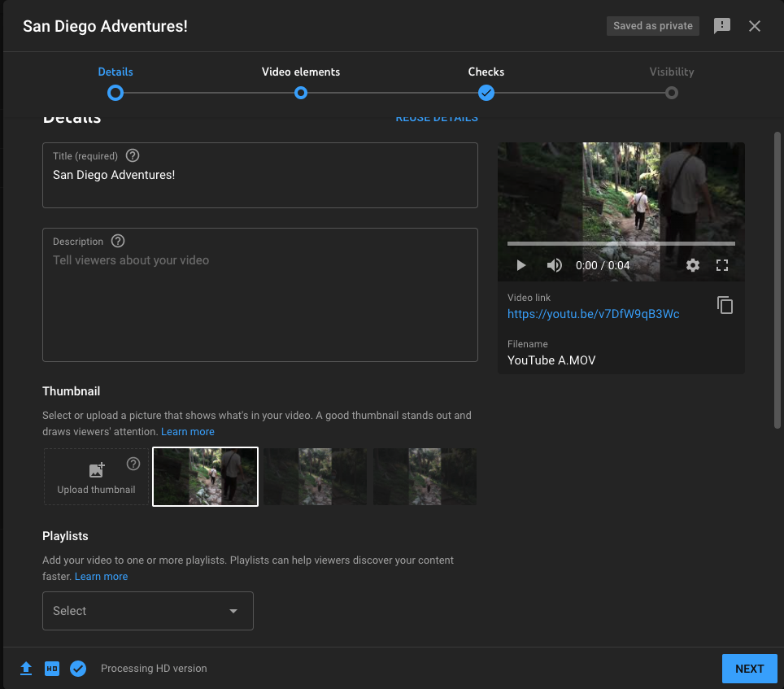784x689 pixels.
Task: Mute the video preview volume
Action: pyautogui.click(x=554, y=265)
